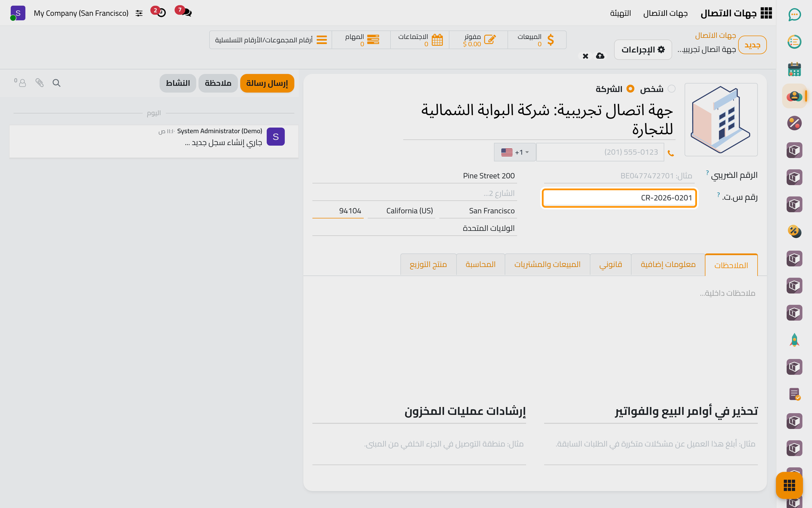This screenshot has height=508, width=812.
Task: Show tooltip for رقم س.ت. help mark
Action: click(718, 195)
